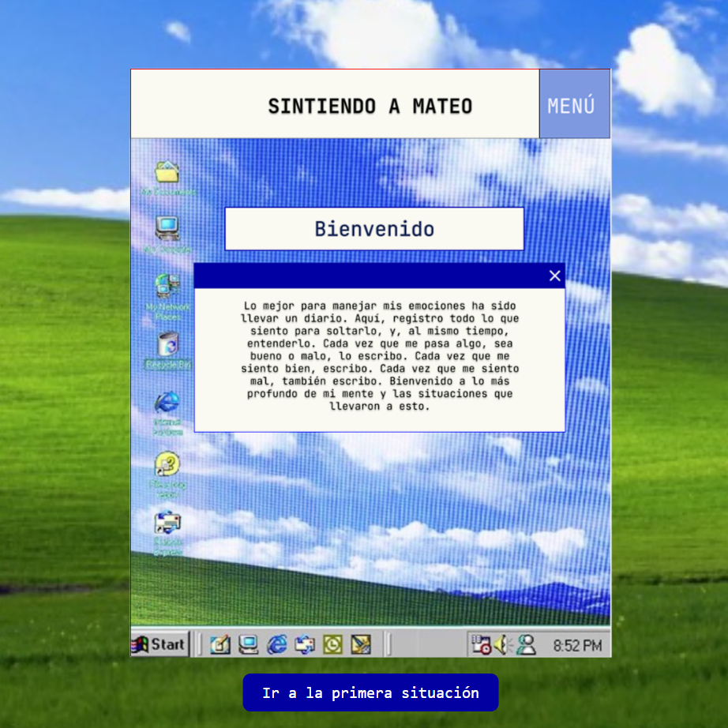Image resolution: width=728 pixels, height=728 pixels.
Task: Open the Recycle Bin
Action: click(x=167, y=345)
